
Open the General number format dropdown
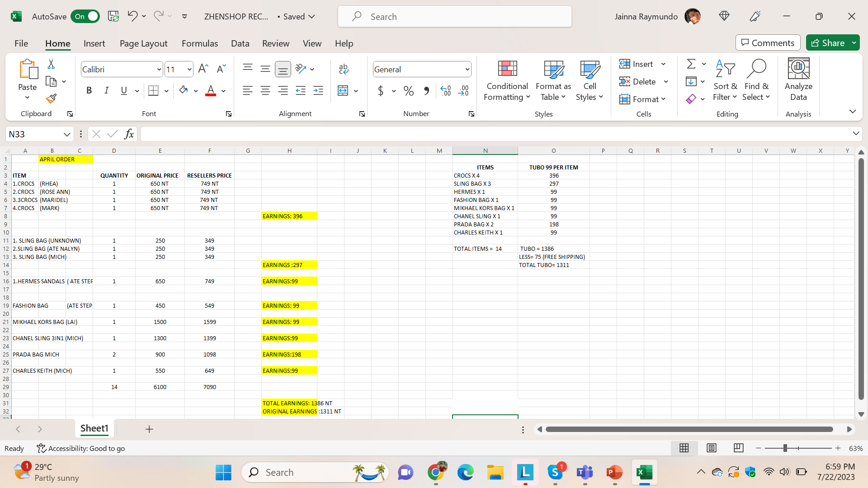click(x=467, y=69)
